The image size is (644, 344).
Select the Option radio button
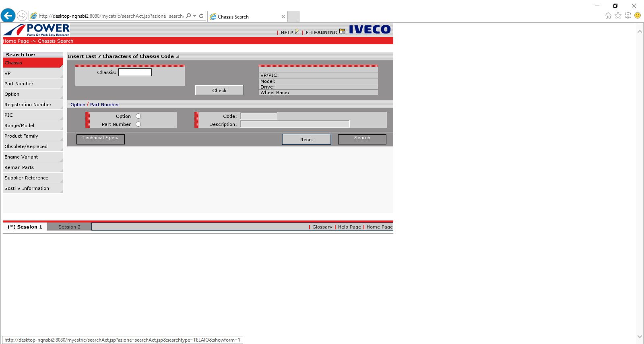click(138, 116)
